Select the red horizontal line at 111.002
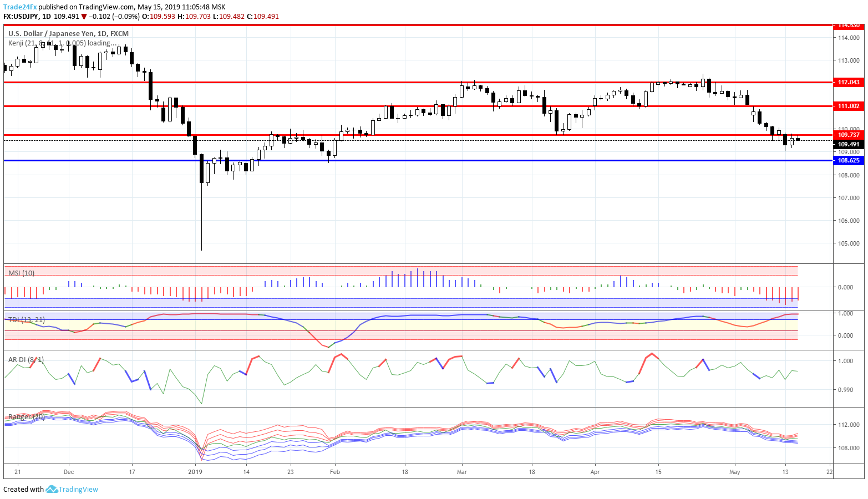This screenshot has width=868, height=499. [418, 106]
